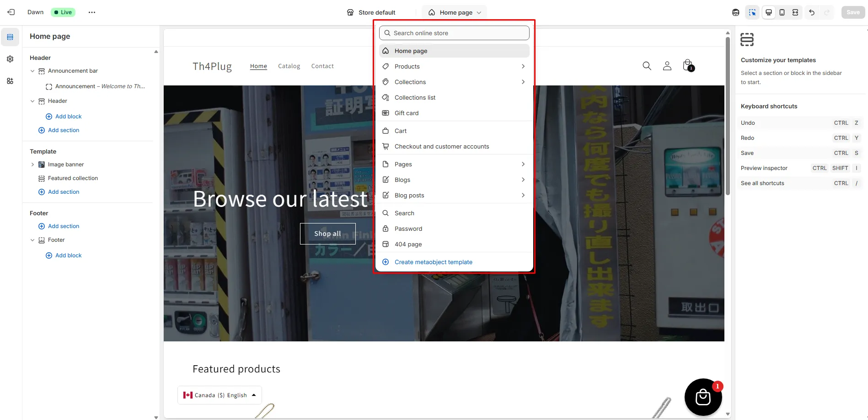Click the undo arrow in top bar
The width and height of the screenshot is (868, 420).
812,12
